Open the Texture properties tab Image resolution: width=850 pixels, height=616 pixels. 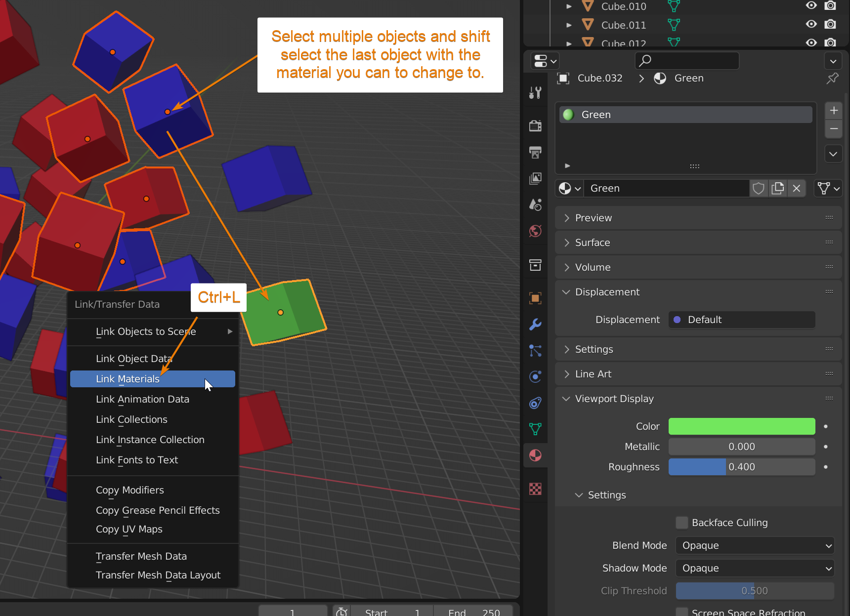pyautogui.click(x=535, y=489)
